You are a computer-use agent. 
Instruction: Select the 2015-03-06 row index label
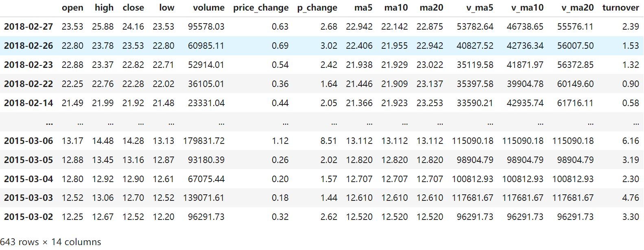click(28, 141)
